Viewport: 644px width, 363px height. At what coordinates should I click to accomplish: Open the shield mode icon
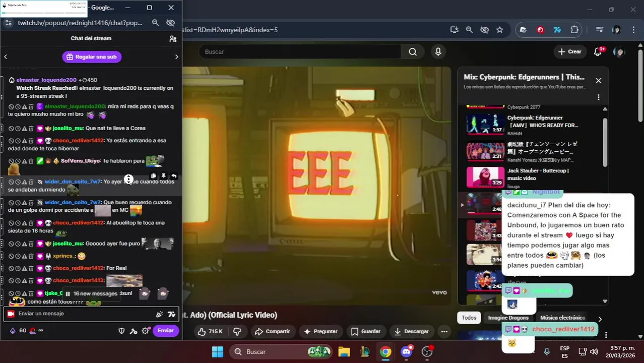click(121, 331)
